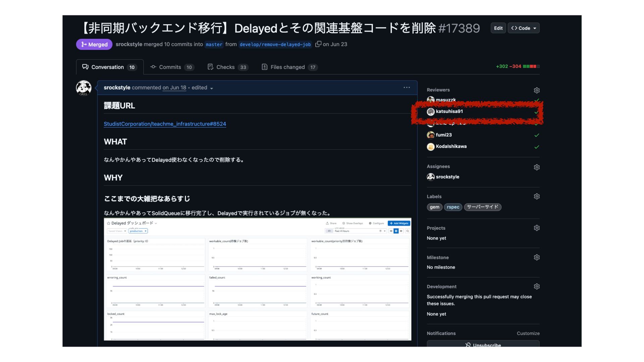The width and height of the screenshot is (644, 362).
Task: Select reviewer katsuhisa91
Action: pos(449,111)
